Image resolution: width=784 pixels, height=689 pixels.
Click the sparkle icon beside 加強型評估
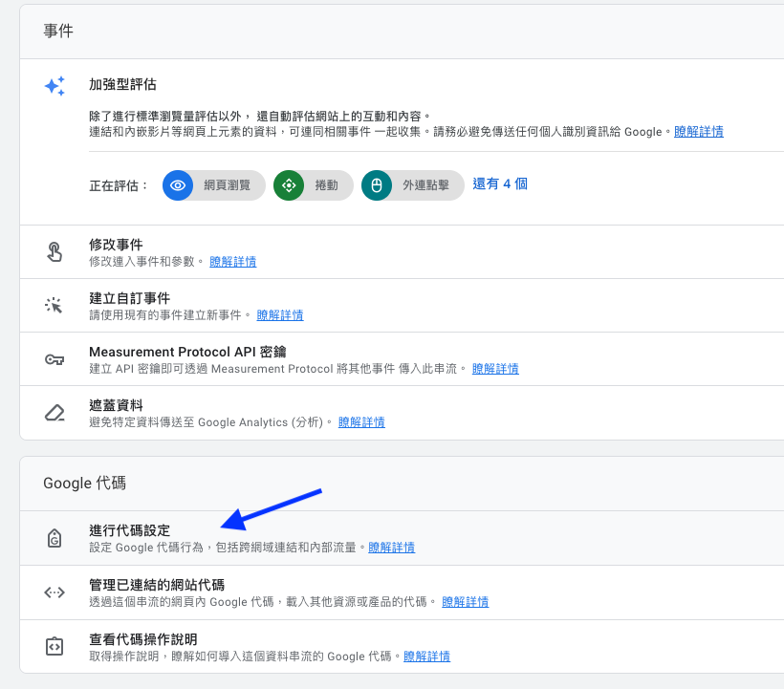pos(54,86)
